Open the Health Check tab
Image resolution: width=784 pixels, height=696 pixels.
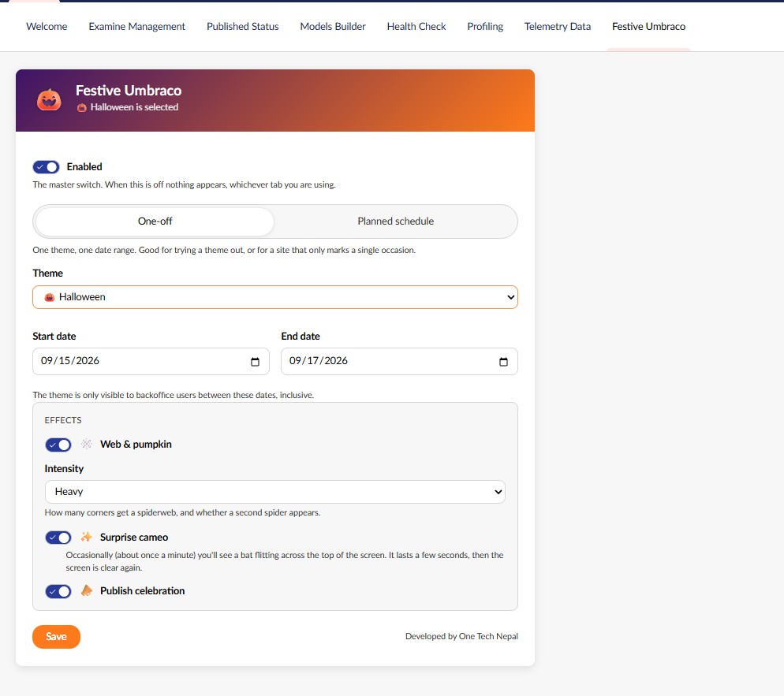click(x=416, y=27)
